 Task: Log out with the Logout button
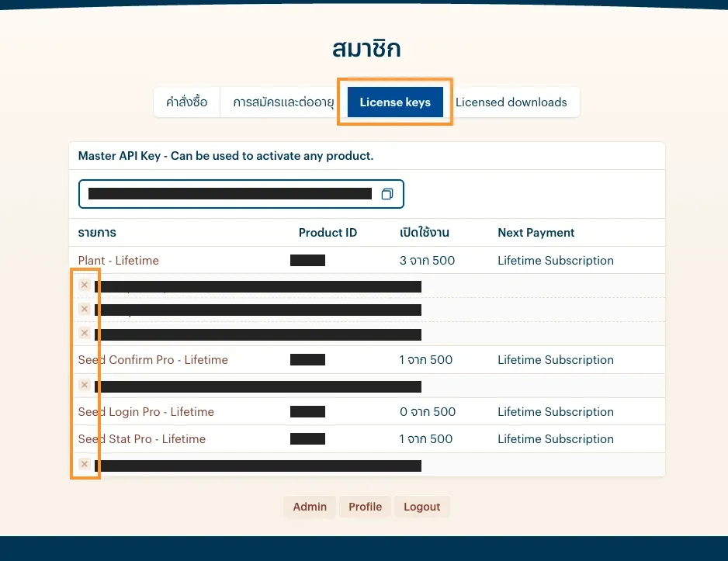(422, 507)
